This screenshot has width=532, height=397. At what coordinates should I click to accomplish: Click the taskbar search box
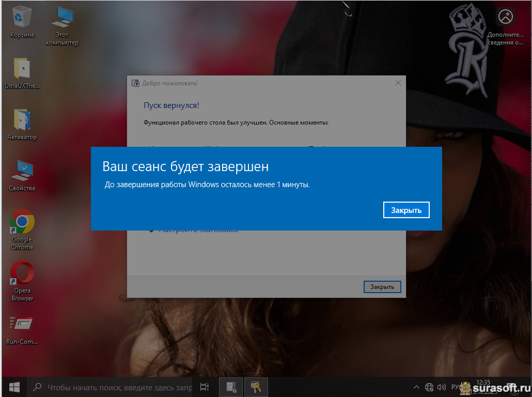pos(114,387)
